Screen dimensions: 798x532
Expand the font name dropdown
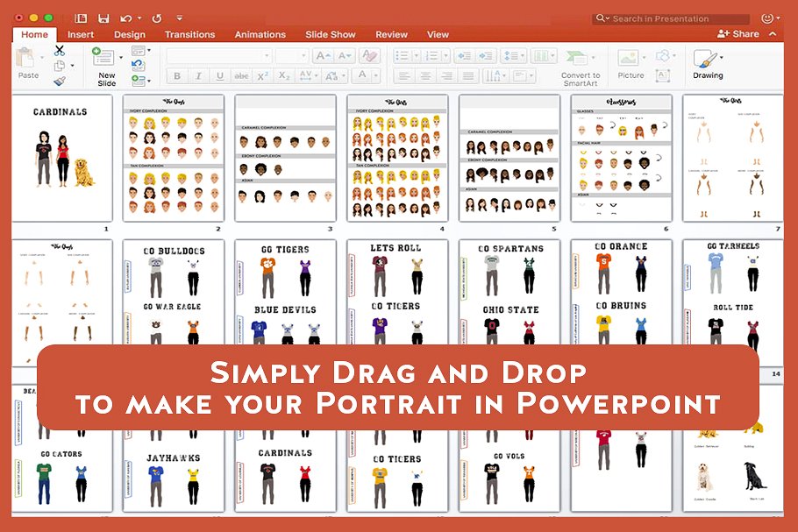266,55
